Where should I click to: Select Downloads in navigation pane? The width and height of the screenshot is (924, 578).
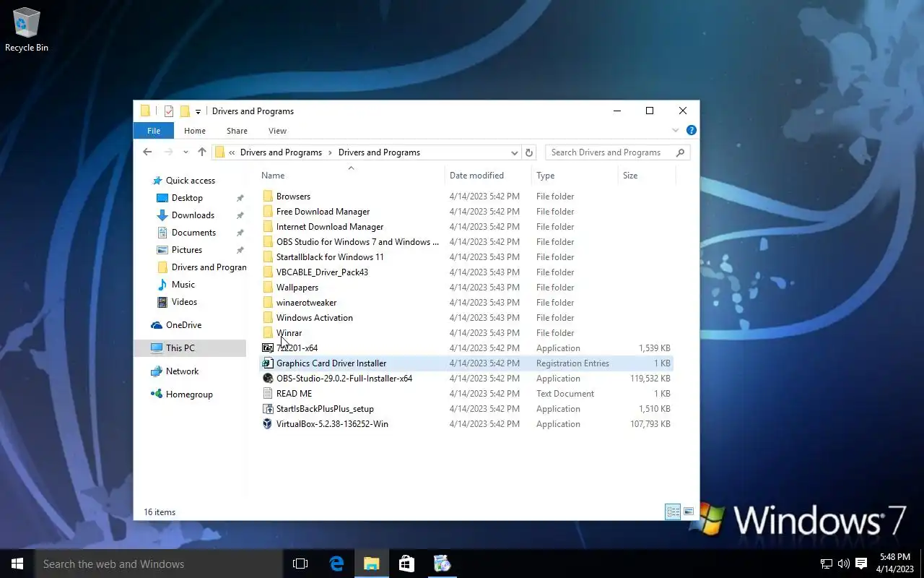click(x=193, y=215)
